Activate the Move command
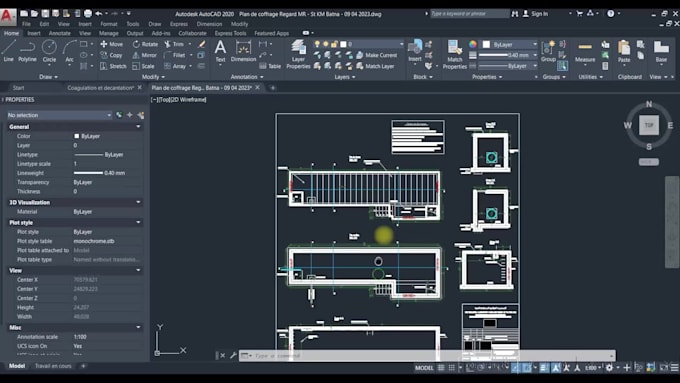680x383 pixels. pyautogui.click(x=111, y=44)
